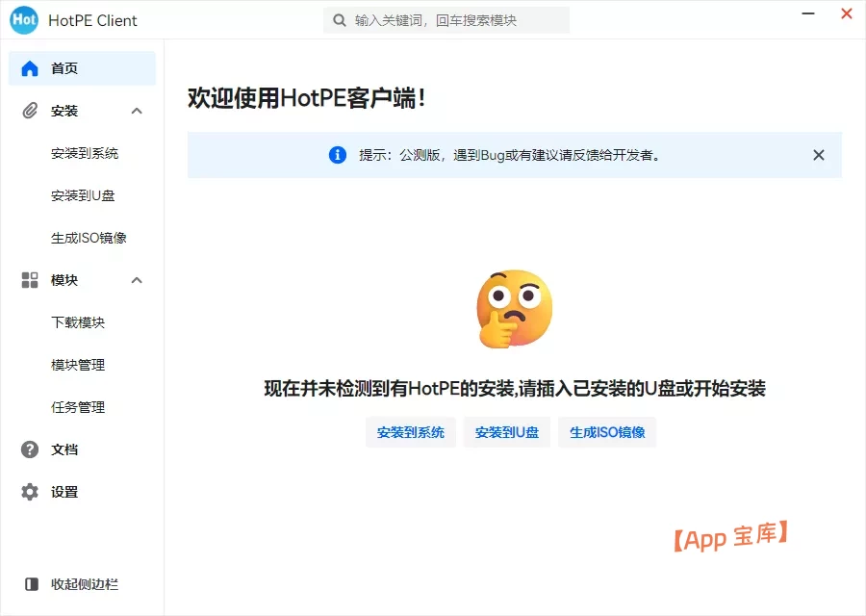Click the home icon beside 首页
The width and height of the screenshot is (866, 616).
[x=30, y=67]
